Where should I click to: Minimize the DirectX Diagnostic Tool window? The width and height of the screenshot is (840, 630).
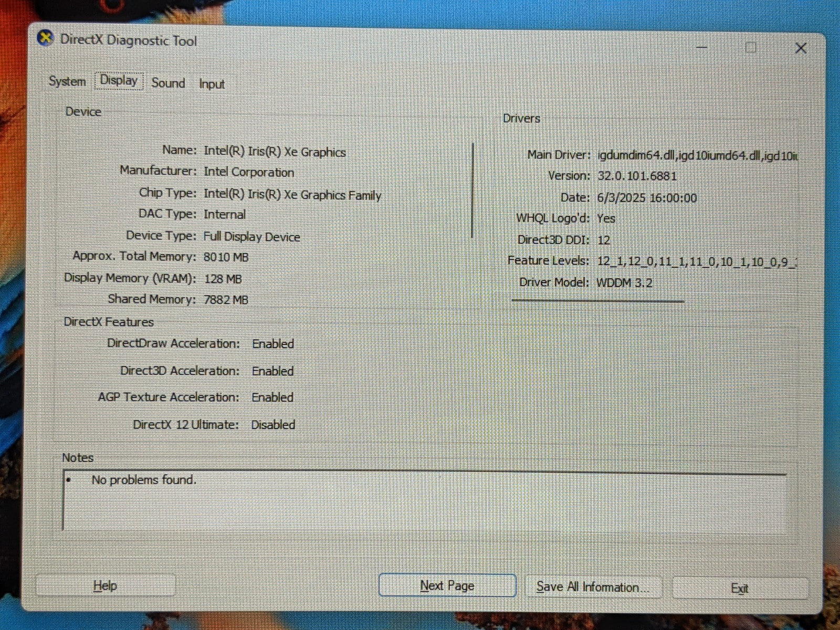click(702, 47)
